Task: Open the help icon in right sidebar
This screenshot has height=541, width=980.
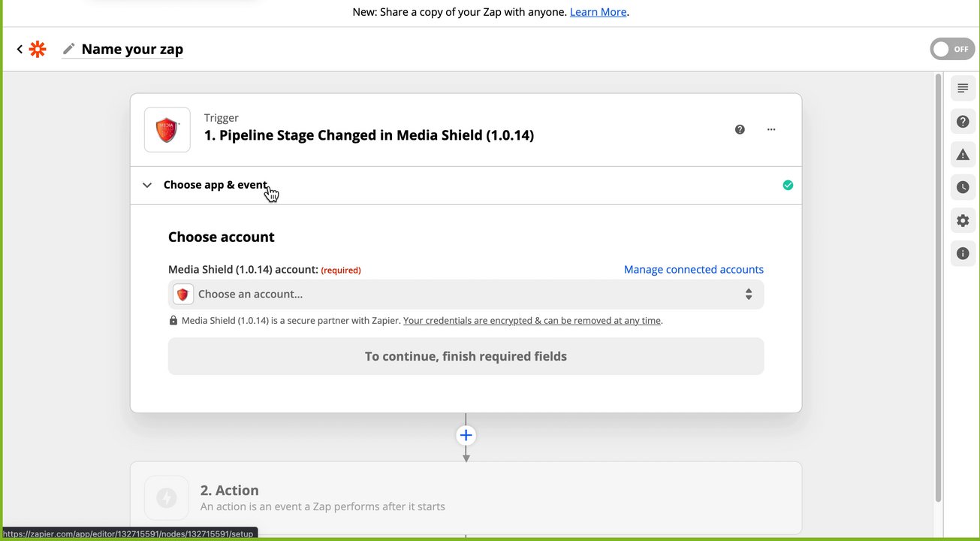Action: [963, 122]
